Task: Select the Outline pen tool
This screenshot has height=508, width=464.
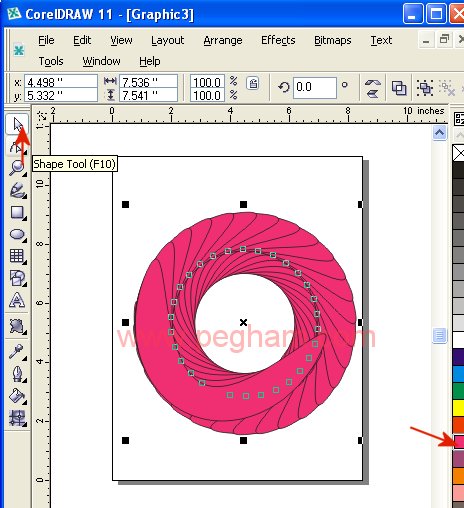Action: tap(17, 374)
